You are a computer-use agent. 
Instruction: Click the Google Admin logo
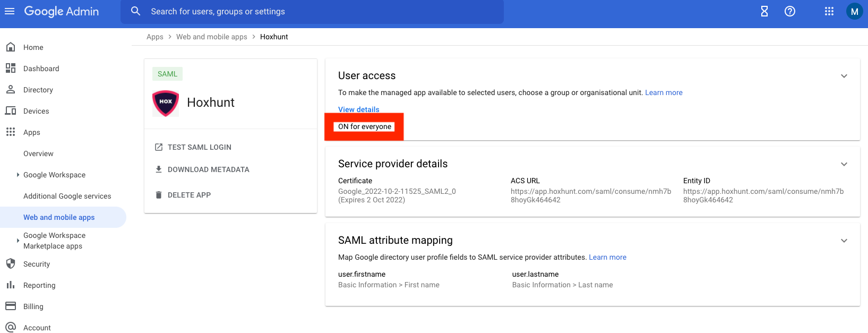click(62, 11)
